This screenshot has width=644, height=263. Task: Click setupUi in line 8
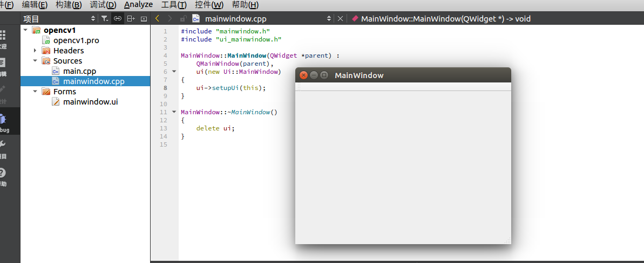tap(226, 88)
